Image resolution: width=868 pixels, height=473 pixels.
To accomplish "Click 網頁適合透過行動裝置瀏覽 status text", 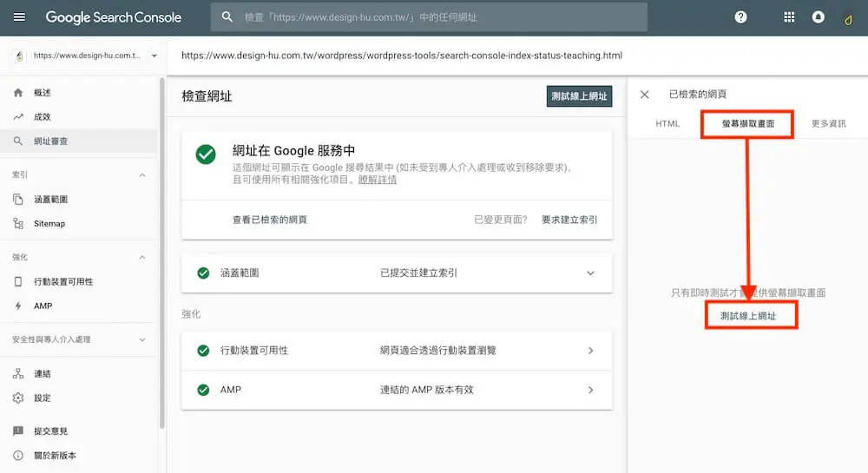I will click(437, 350).
